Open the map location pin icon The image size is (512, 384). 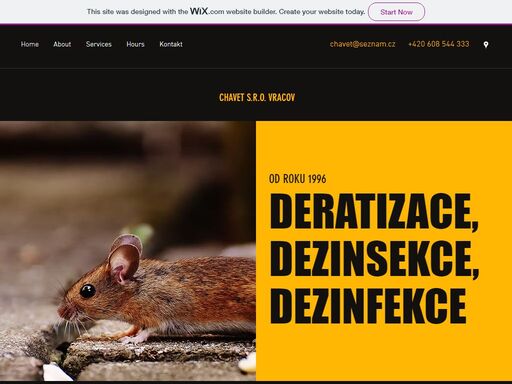tap(486, 44)
